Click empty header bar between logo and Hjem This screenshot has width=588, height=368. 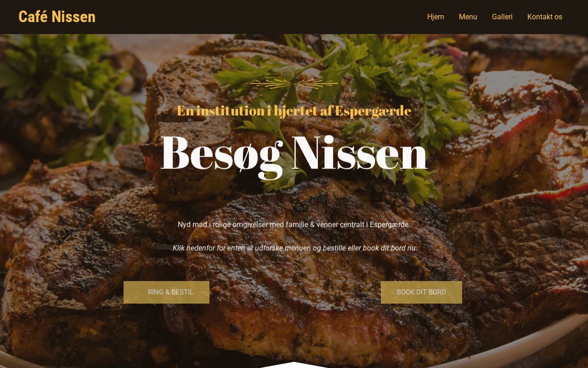click(257, 17)
